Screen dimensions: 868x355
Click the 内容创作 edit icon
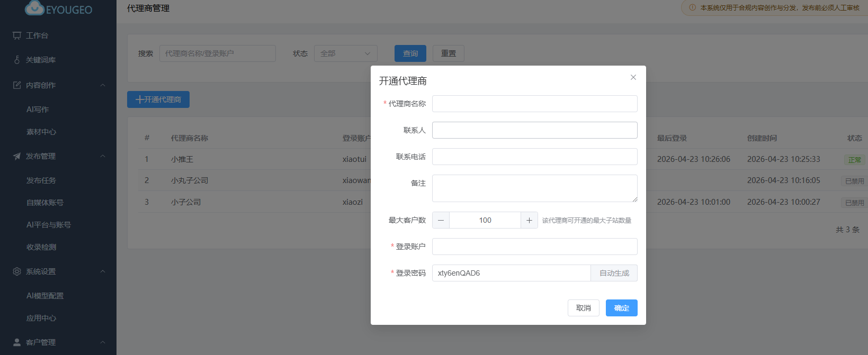click(x=17, y=85)
